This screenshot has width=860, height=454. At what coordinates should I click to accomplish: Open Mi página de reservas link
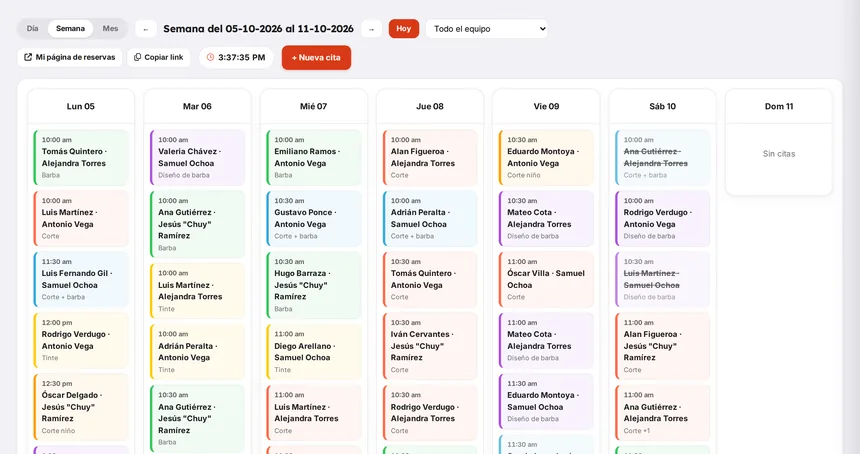coord(70,57)
